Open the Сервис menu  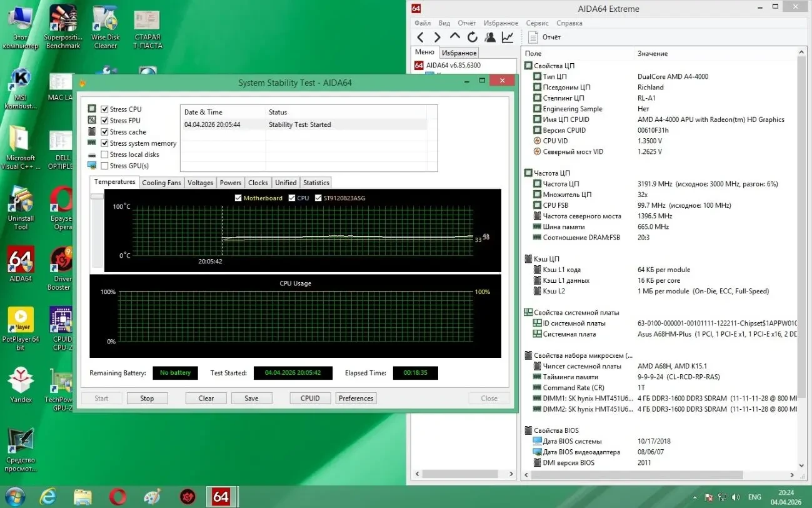(536, 23)
